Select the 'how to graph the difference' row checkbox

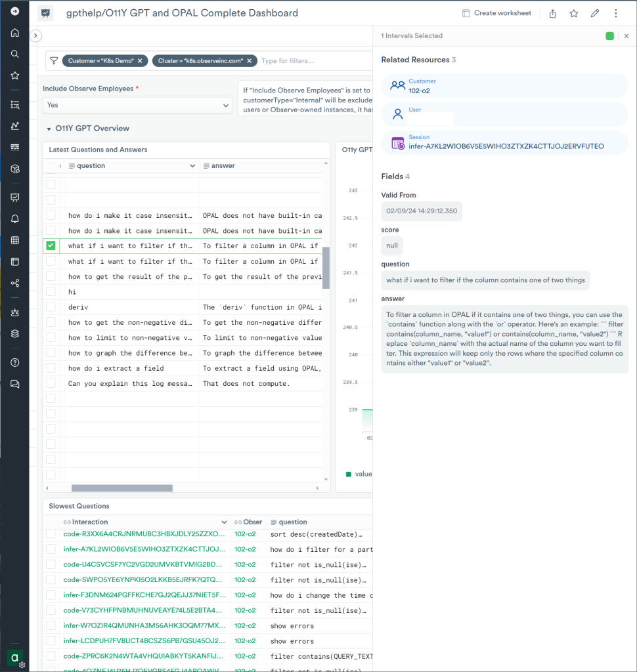51,352
